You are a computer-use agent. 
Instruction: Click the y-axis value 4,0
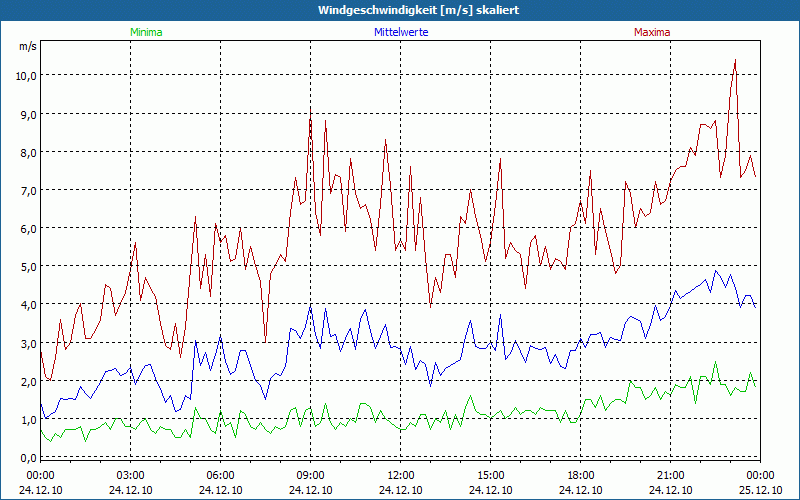[x=28, y=305]
